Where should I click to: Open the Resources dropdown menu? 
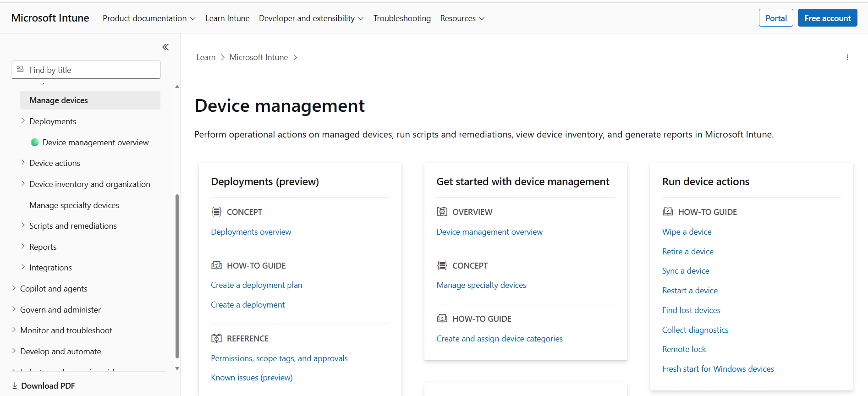(x=462, y=18)
